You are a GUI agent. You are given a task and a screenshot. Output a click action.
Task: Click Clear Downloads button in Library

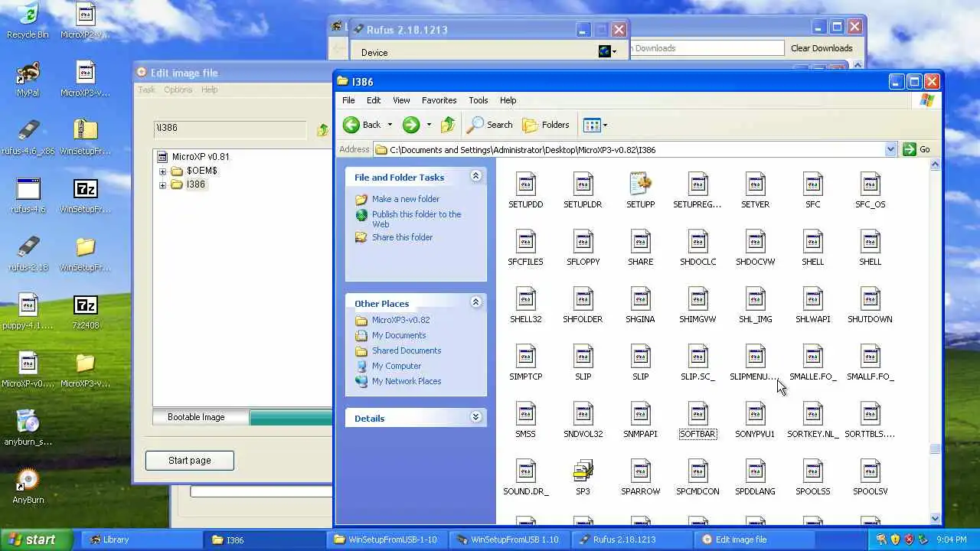pos(822,48)
